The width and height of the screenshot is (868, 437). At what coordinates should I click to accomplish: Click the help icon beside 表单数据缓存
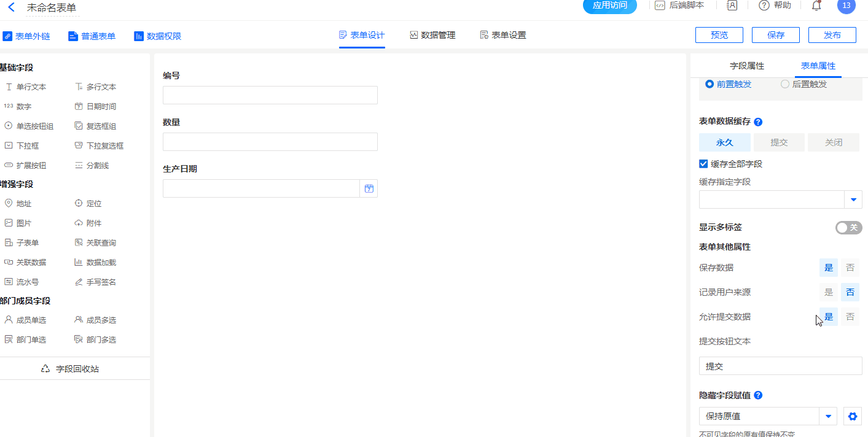pos(758,122)
